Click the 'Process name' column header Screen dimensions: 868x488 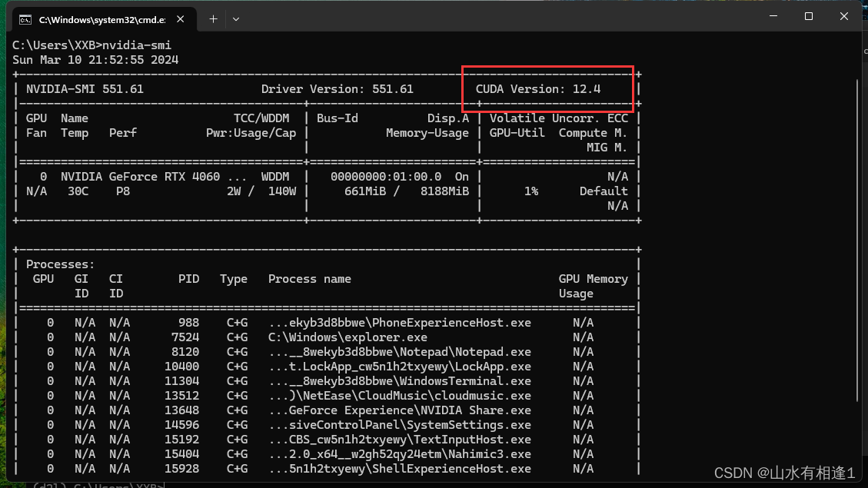[x=309, y=279]
